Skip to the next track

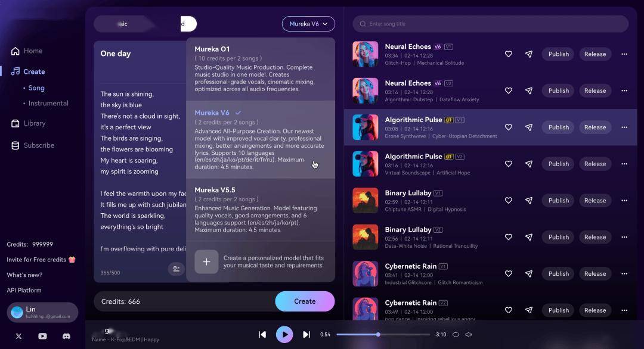pos(306,335)
